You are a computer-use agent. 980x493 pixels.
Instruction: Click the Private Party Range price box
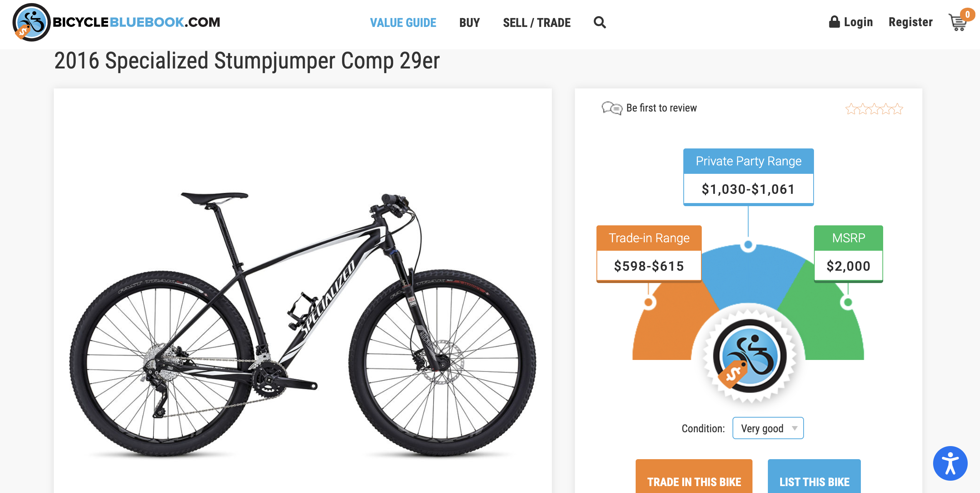(x=748, y=189)
